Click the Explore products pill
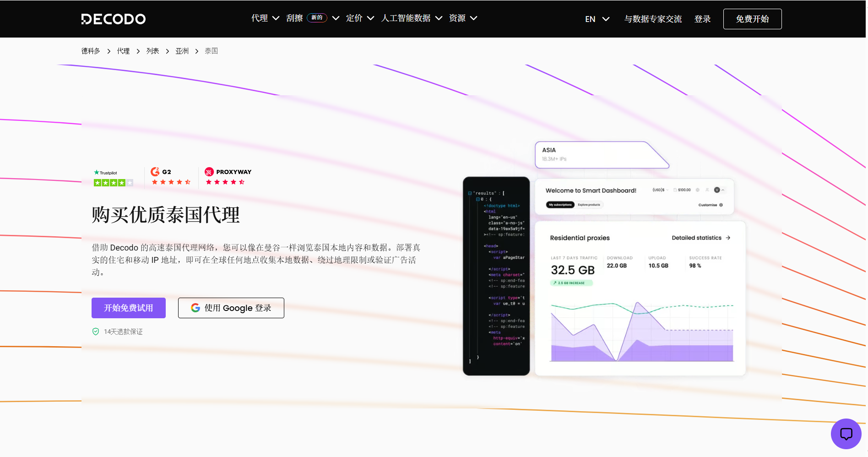 coord(589,205)
